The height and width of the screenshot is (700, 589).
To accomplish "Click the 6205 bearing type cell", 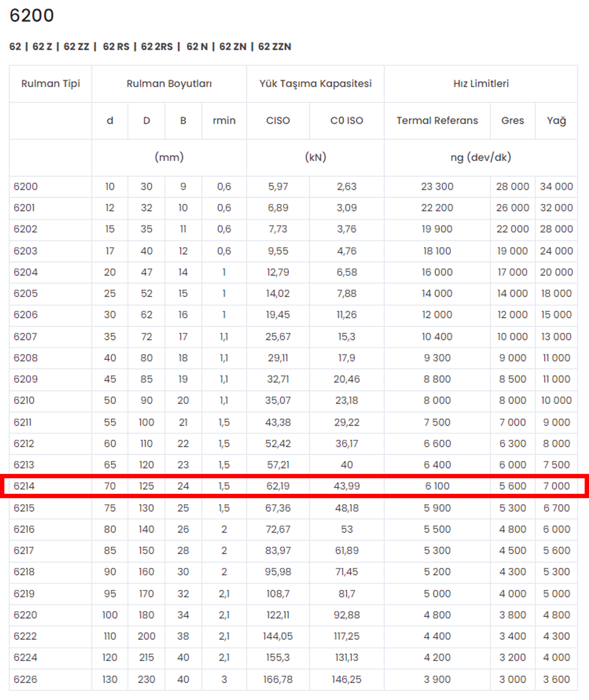I will tap(25, 293).
